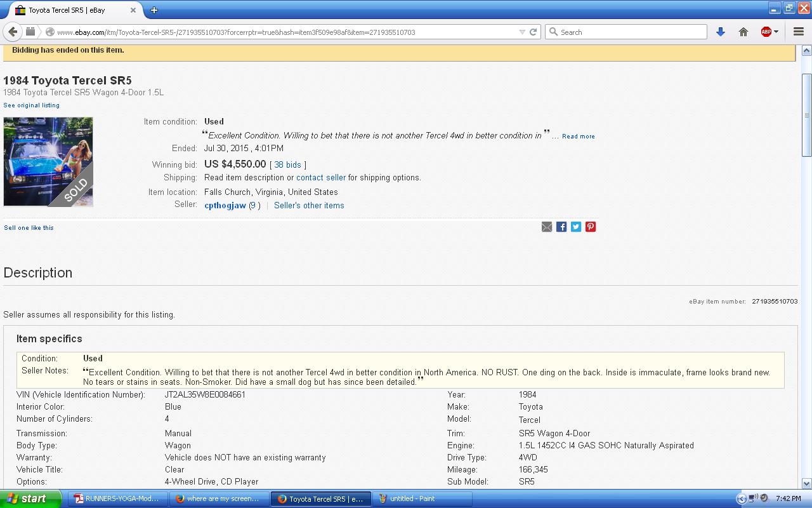812x508 pixels.
Task: Open Windows start button
Action: [x=30, y=498]
